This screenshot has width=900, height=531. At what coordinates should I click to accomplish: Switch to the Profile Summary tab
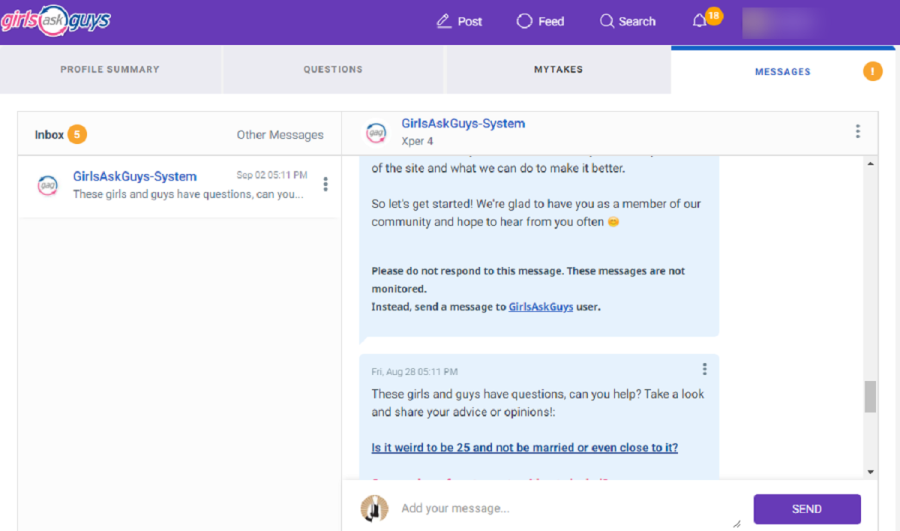pyautogui.click(x=110, y=69)
